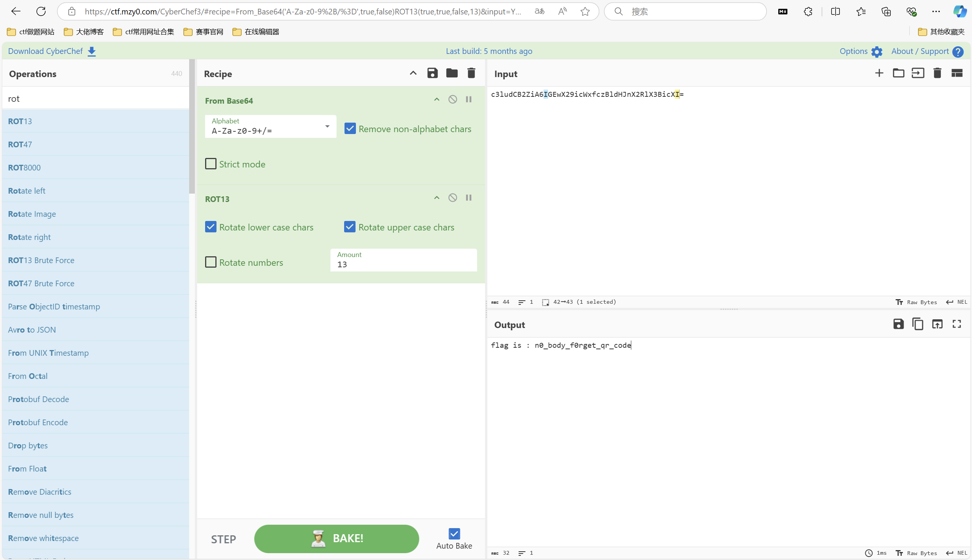Open input Raw Bytes encoding selector
972x560 pixels.
coord(916,302)
